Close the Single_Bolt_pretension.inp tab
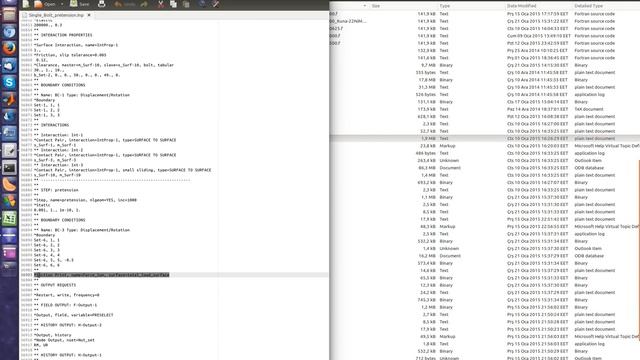The width and height of the screenshot is (640, 360). [x=89, y=15]
